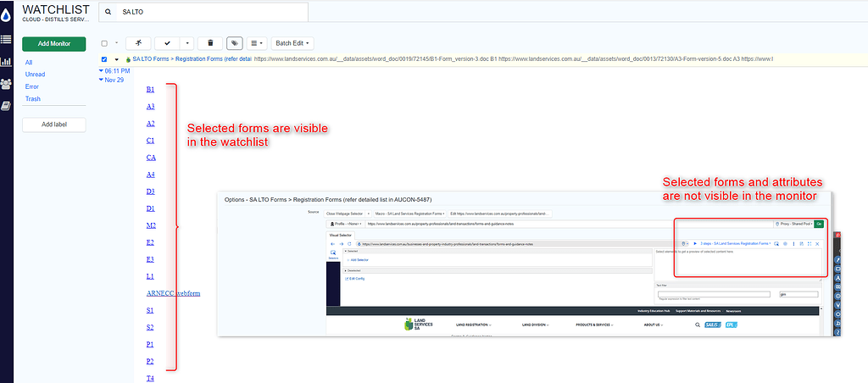Image resolution: width=868 pixels, height=383 pixels.
Task: Open the Batch Edit dropdown
Action: [292, 43]
